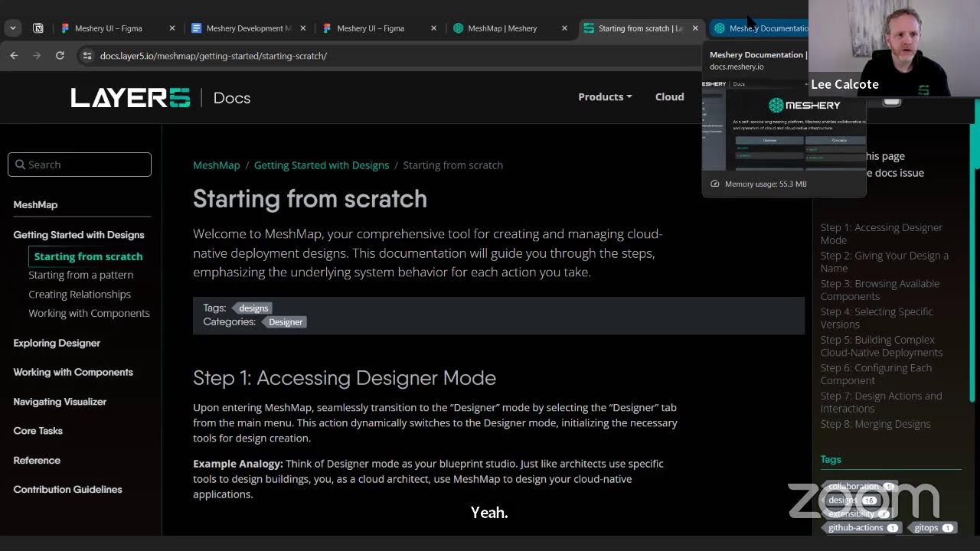Jump to Step 3: Browsing Available Components
Image resolution: width=980 pixels, height=551 pixels.
tap(880, 290)
